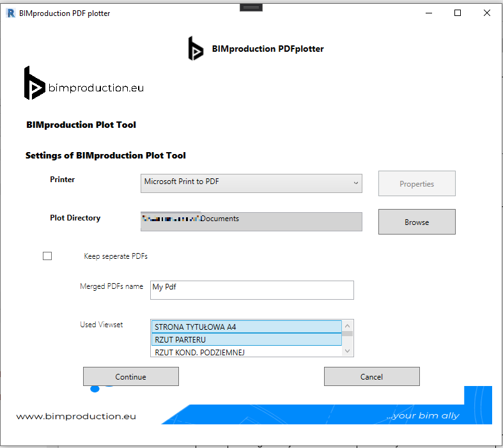The height and width of the screenshot is (448, 503).
Task: Click viewset list scroll down arrow
Action: pos(348,351)
